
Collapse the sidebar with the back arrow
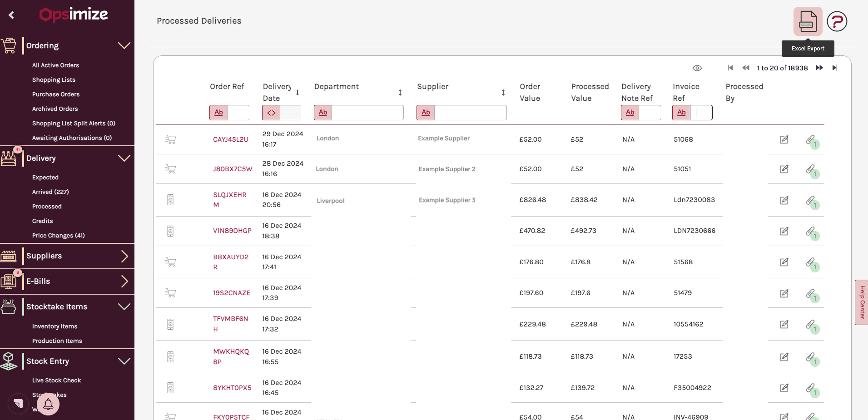pos(11,15)
